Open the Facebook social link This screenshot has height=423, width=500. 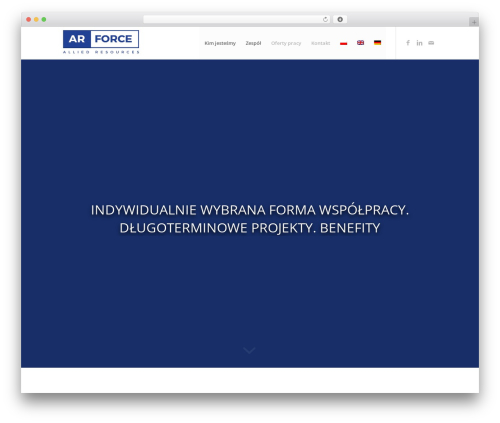[x=408, y=43]
